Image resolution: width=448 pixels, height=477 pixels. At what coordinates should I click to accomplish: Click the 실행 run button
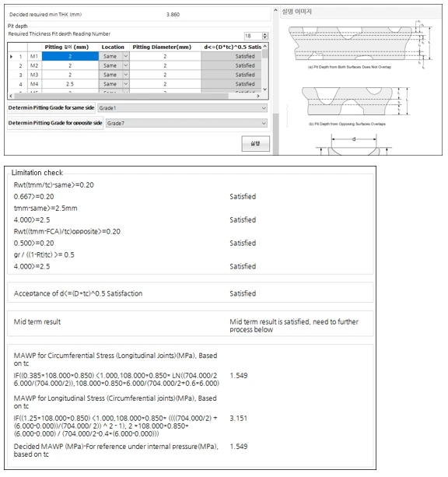pos(255,143)
